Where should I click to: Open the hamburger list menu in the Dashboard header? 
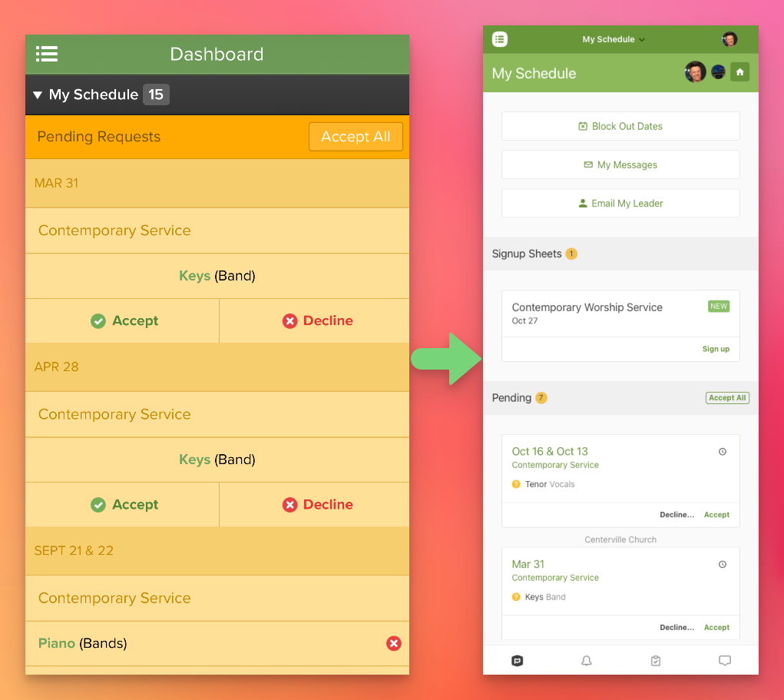(x=47, y=54)
